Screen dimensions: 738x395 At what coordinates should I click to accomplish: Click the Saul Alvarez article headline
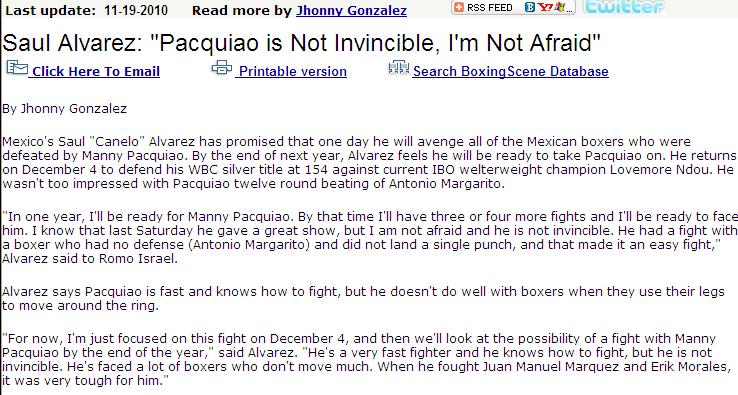pyautogui.click(x=302, y=42)
